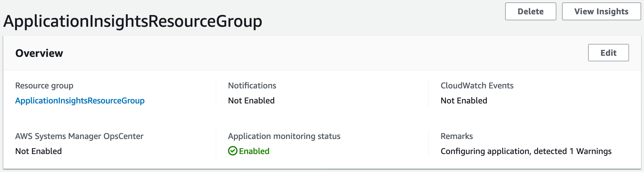Click the Application monitoring status label
The height and width of the screenshot is (172, 644).
284,136
